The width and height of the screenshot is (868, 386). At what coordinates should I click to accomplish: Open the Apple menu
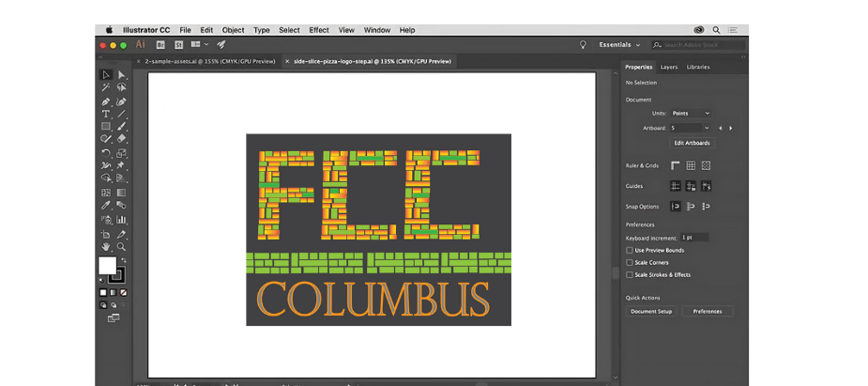click(109, 30)
